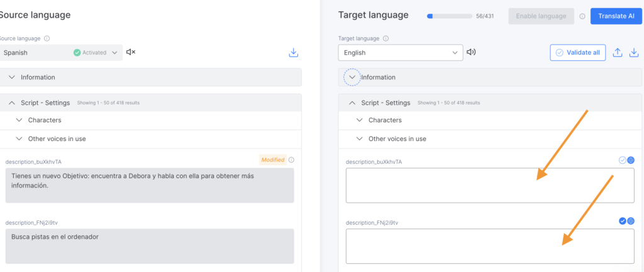Click the description_buXkhvTA target text field
The image size is (644, 272).
point(489,185)
